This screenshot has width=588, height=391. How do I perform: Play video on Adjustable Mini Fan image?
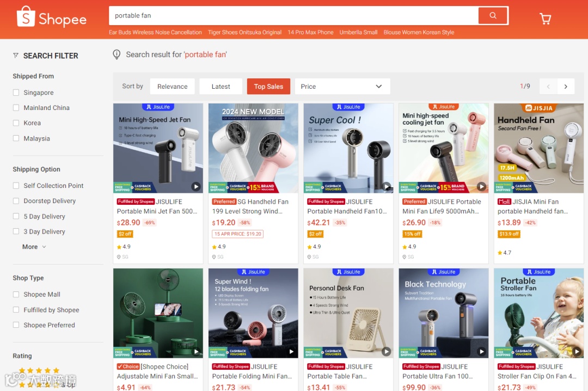(x=196, y=352)
